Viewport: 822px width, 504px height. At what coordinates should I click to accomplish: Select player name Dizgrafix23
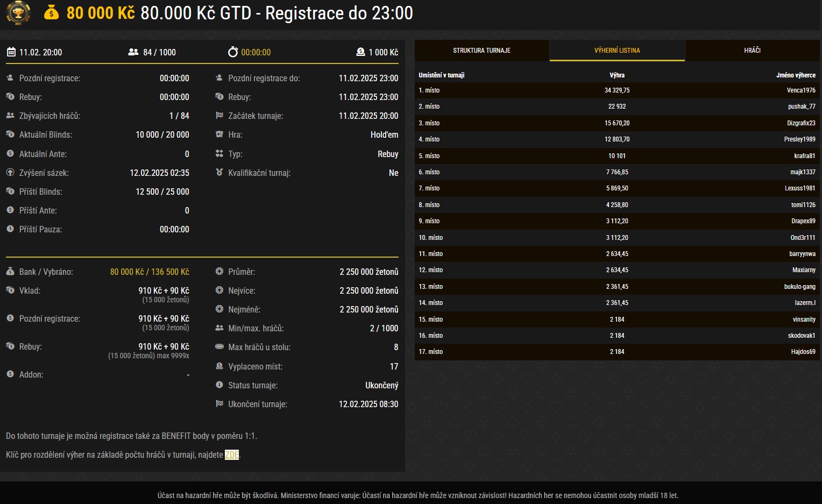pyautogui.click(x=801, y=123)
